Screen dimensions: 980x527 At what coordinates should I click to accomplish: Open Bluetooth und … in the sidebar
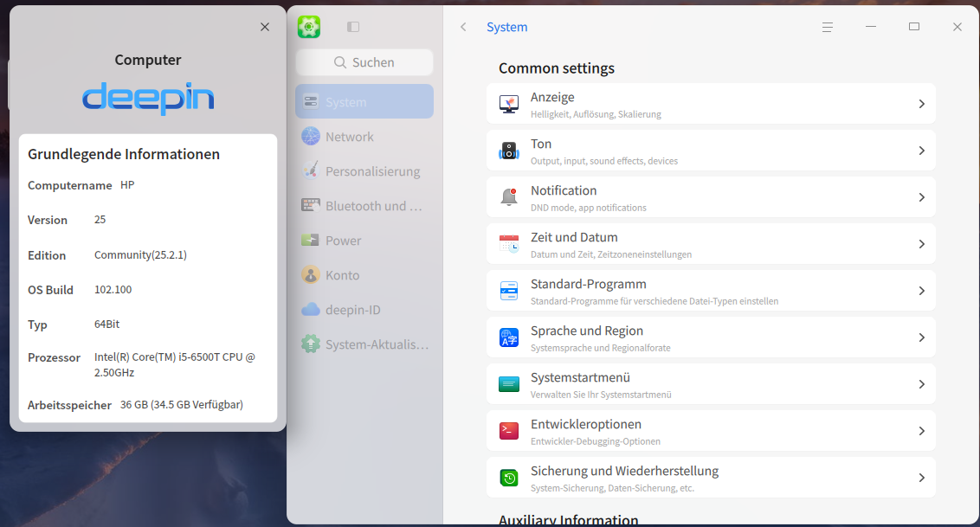point(364,205)
